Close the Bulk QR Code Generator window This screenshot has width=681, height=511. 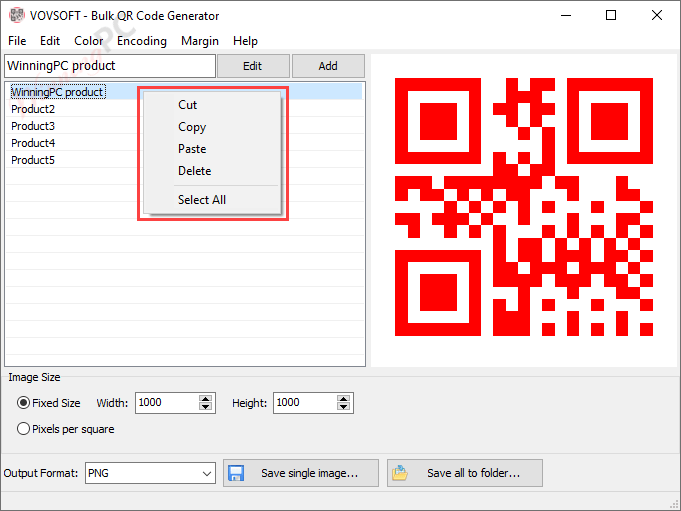657,16
